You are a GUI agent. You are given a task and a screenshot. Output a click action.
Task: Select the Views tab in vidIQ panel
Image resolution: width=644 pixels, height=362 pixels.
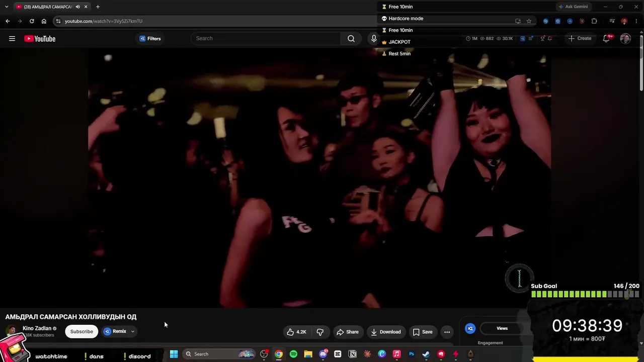[502, 328]
